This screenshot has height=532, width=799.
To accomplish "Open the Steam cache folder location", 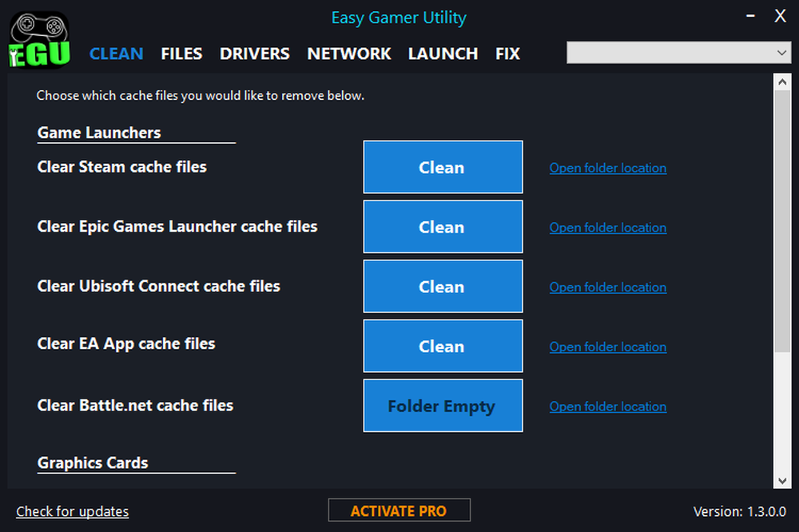I will (607, 168).
